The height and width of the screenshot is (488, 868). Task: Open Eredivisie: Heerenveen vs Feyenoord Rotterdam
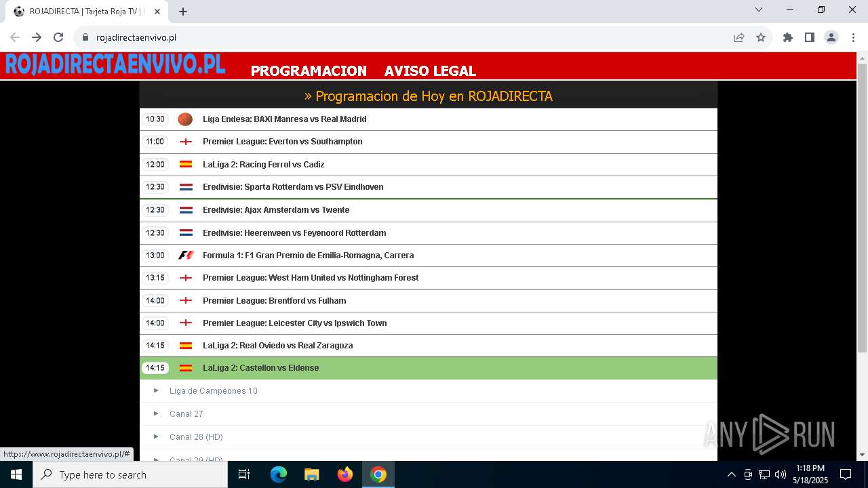(428, 232)
